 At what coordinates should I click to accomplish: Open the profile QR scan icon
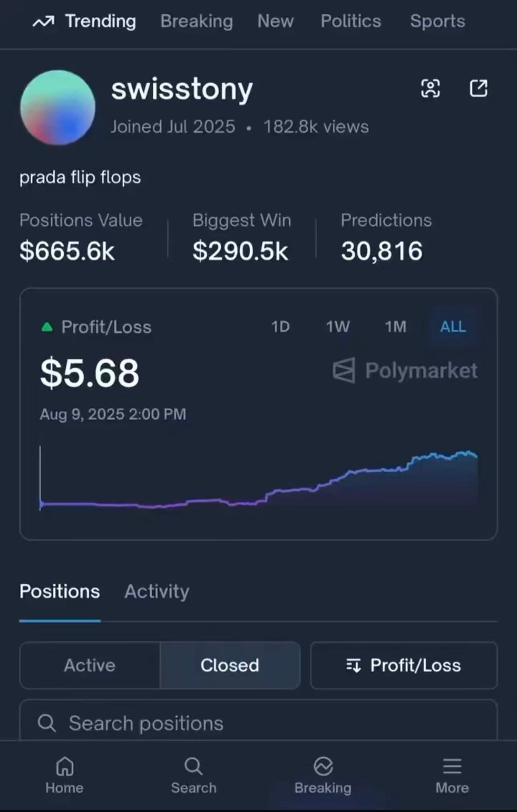430,88
